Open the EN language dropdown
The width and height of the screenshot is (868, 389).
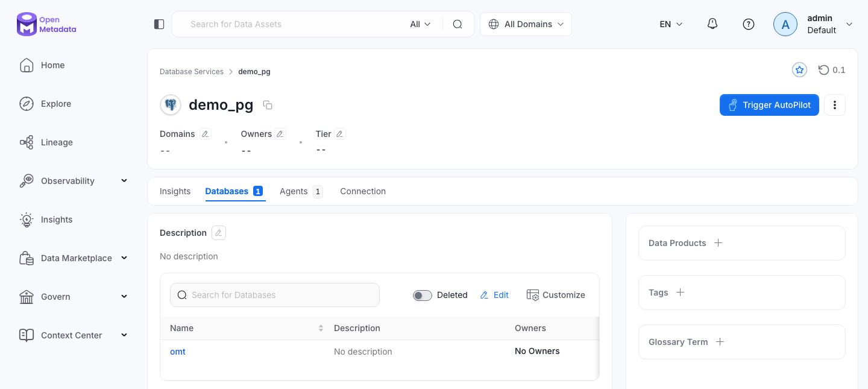(671, 24)
